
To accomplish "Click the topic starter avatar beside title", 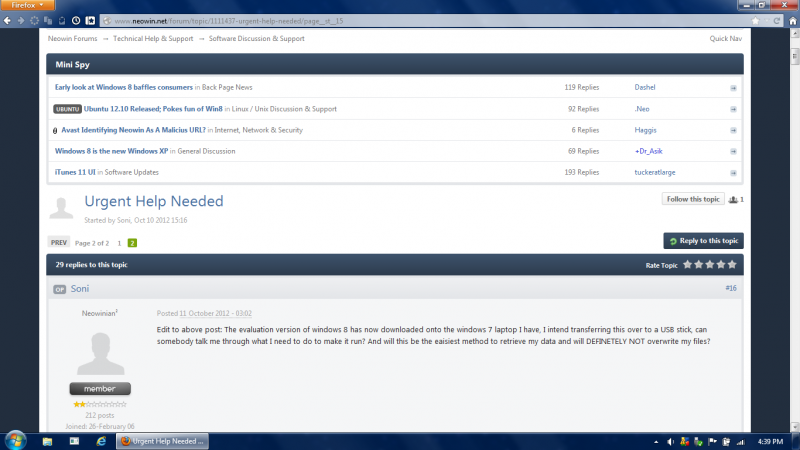I will click(x=61, y=208).
